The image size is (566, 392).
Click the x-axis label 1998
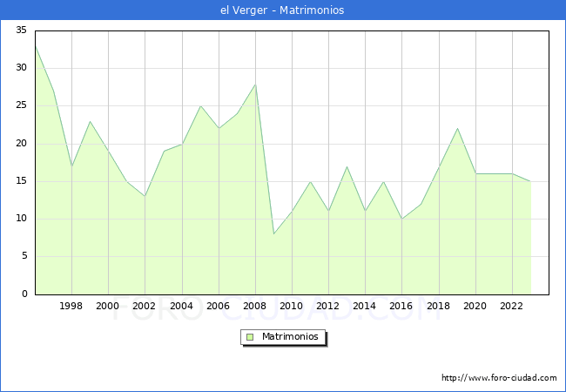click(71, 306)
